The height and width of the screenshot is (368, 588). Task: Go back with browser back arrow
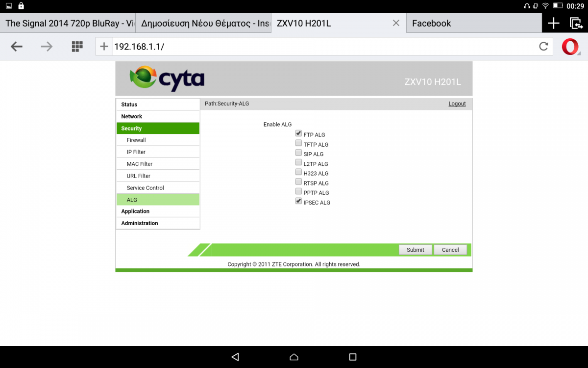(17, 47)
